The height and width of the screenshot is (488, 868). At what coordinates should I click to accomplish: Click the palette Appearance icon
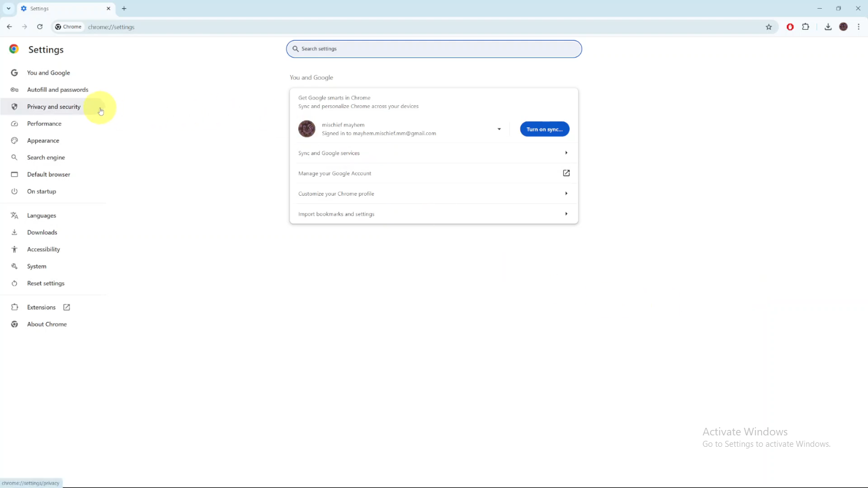[x=15, y=140]
